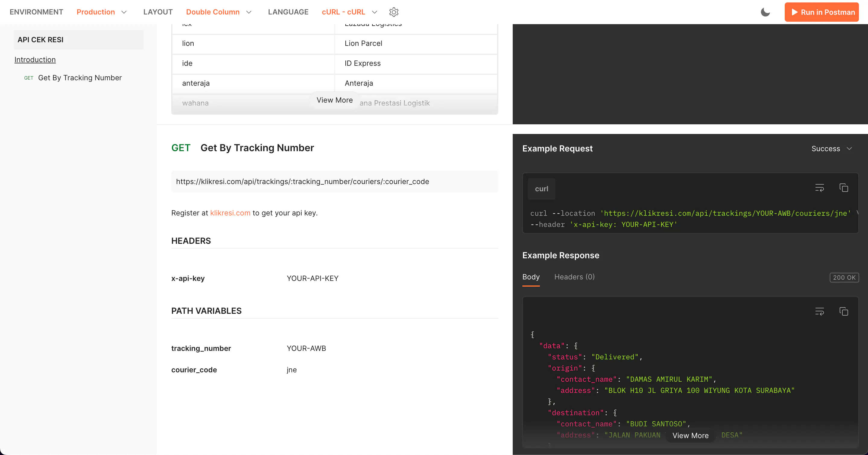Click the Example Response heading

click(561, 256)
